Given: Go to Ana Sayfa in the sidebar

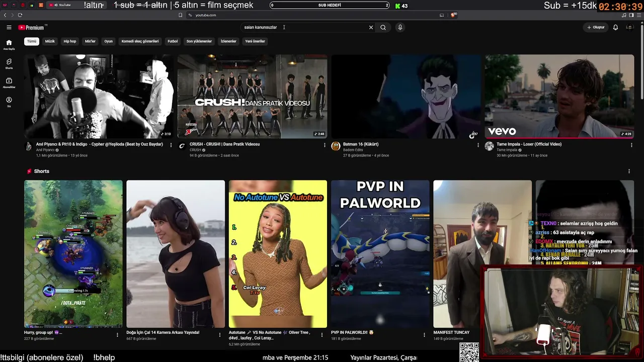Looking at the screenshot, I should point(9,45).
